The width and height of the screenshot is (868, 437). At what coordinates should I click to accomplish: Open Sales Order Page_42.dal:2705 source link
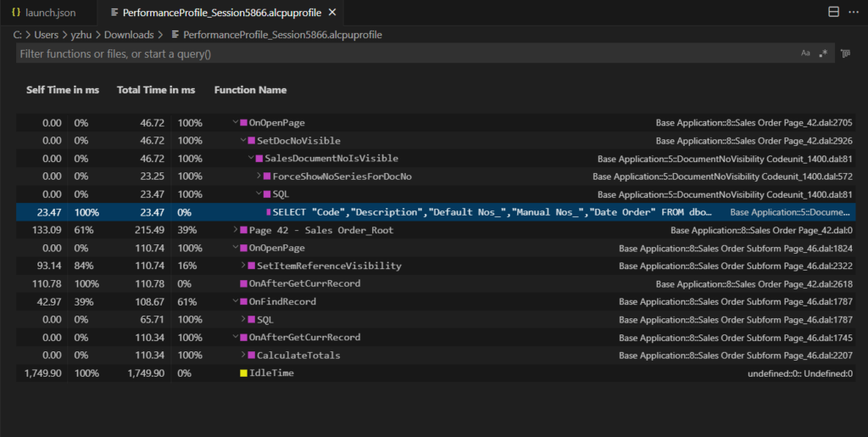click(754, 123)
